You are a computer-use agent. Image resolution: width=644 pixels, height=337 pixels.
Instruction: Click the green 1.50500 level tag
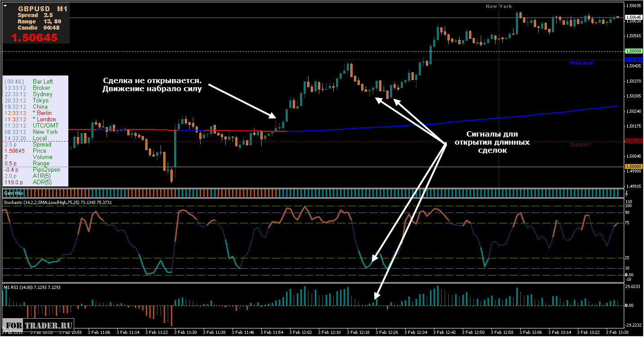click(633, 51)
